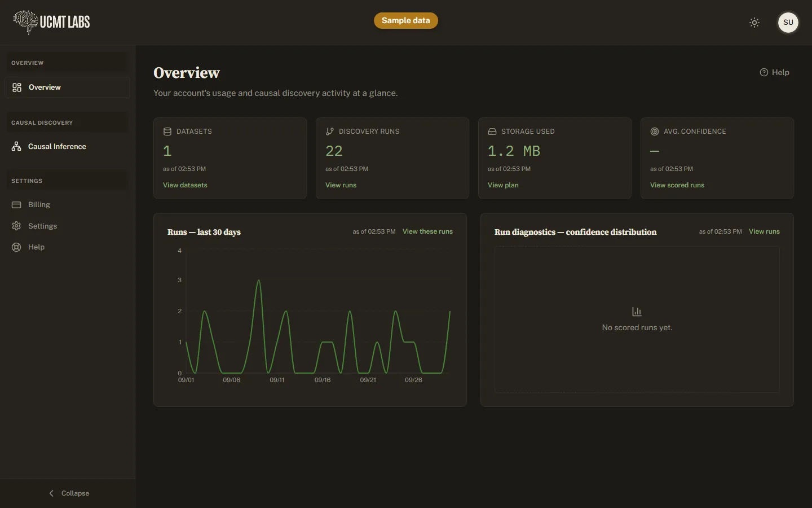Image resolution: width=812 pixels, height=508 pixels.
Task: Click the bar chart empty-state icon
Action: (637, 312)
